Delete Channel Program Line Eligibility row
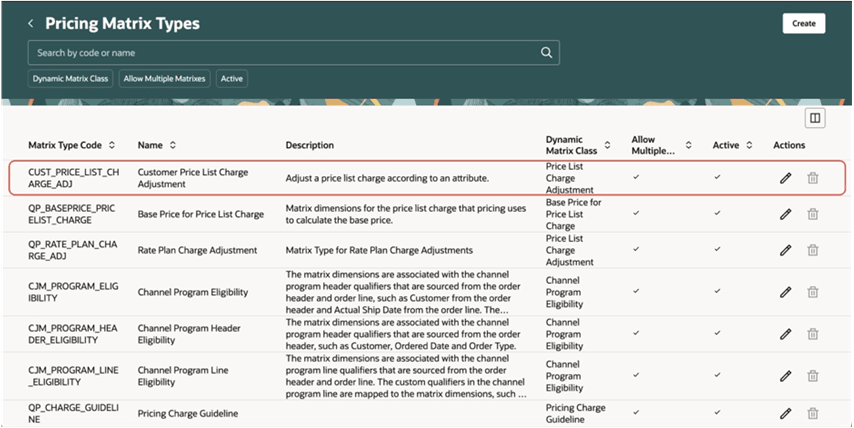The height and width of the screenshot is (428, 854). tap(813, 376)
